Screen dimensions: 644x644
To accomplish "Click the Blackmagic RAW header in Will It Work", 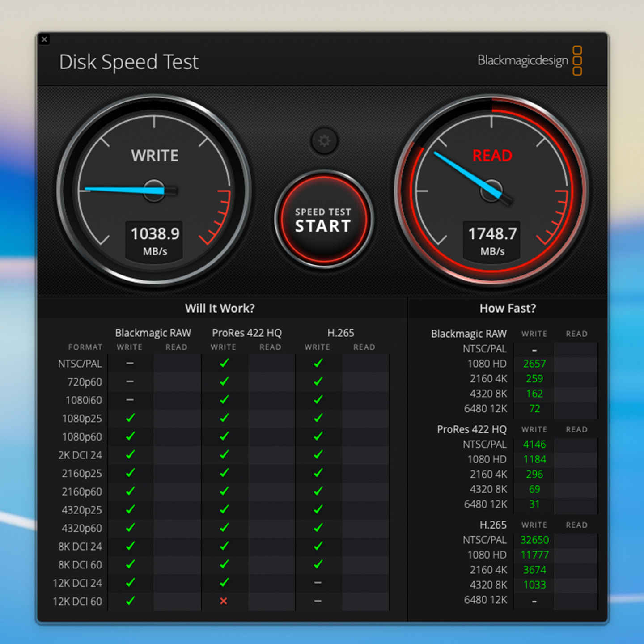I will [x=153, y=333].
